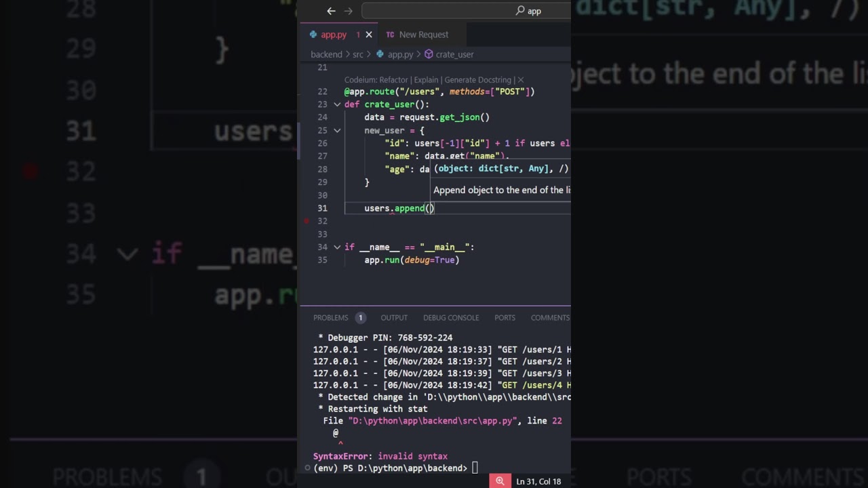Viewport: 868px width, 488px height.
Task: Click the GET /users/4 log entry
Action: coord(441,385)
